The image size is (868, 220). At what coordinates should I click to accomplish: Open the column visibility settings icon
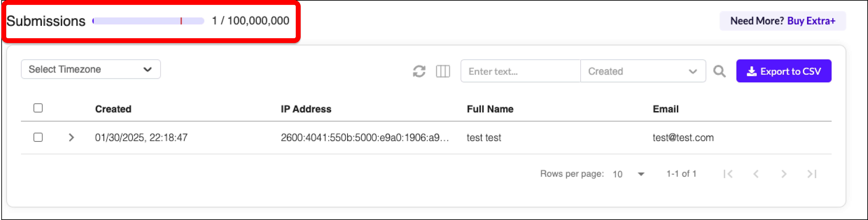click(443, 71)
